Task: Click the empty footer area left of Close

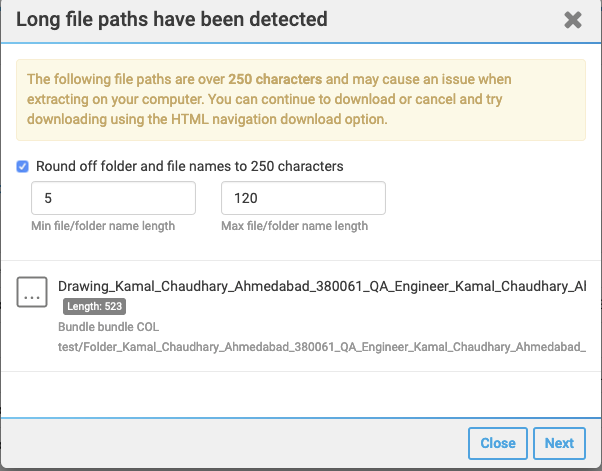Action: point(230,443)
